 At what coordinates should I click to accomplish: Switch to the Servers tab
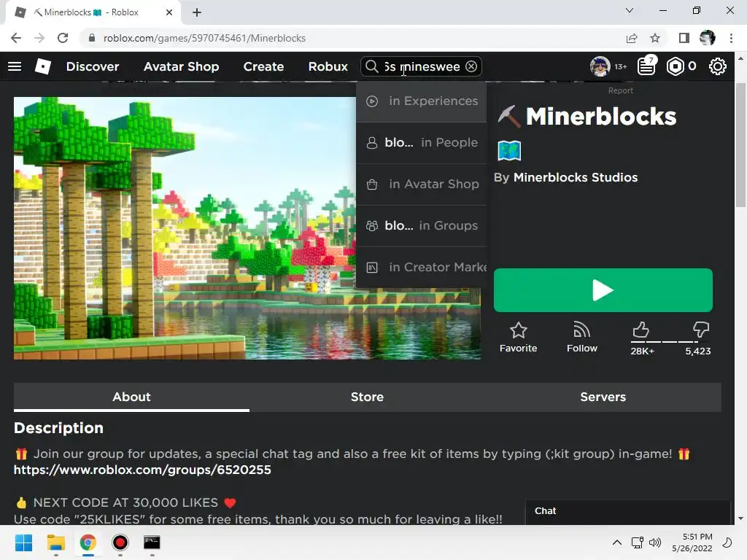pyautogui.click(x=603, y=397)
